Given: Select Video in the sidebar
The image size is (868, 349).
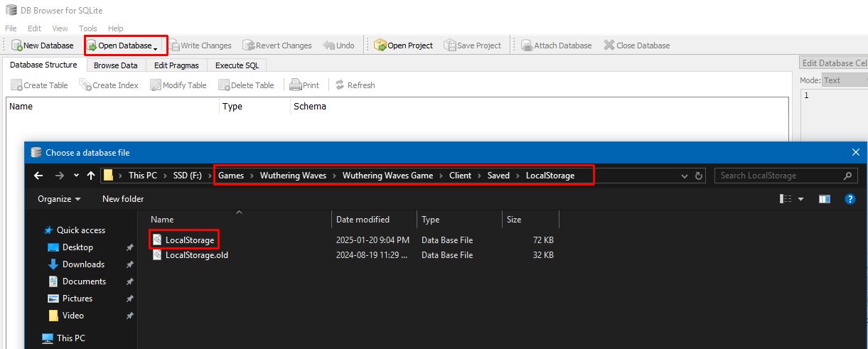Looking at the screenshot, I should tap(66, 316).
